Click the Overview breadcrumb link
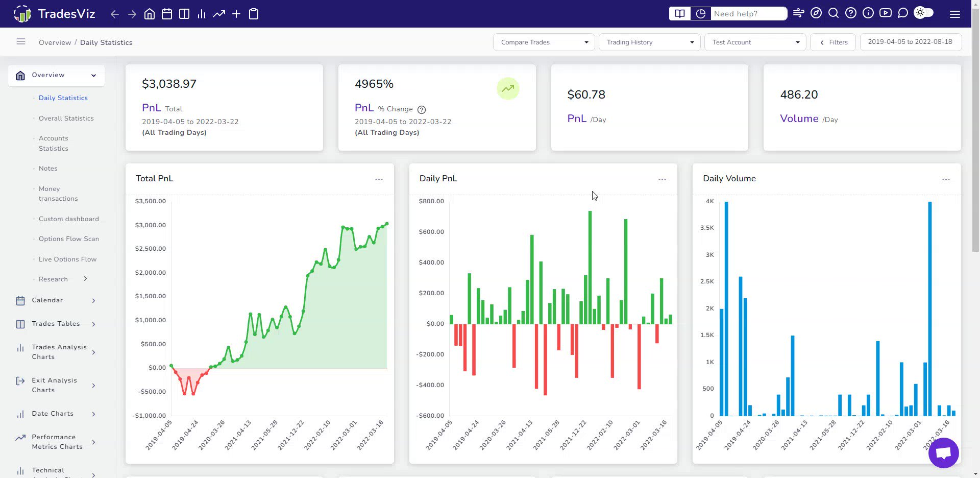 55,42
